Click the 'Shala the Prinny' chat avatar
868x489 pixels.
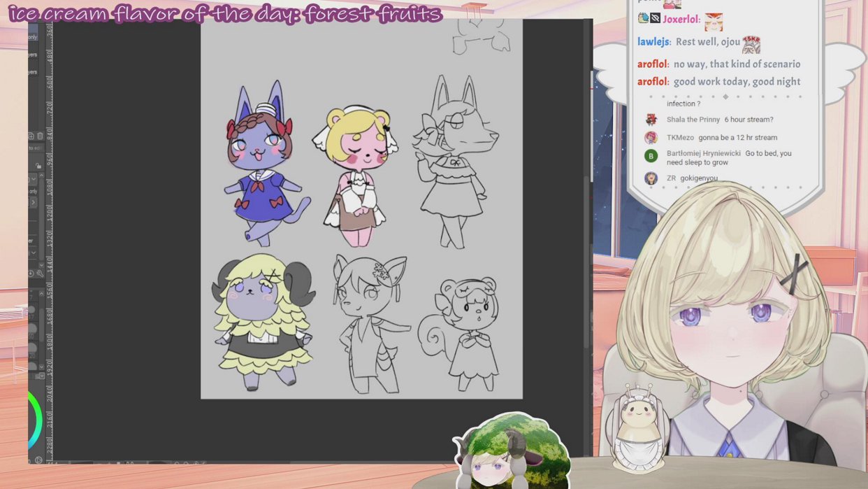click(651, 120)
